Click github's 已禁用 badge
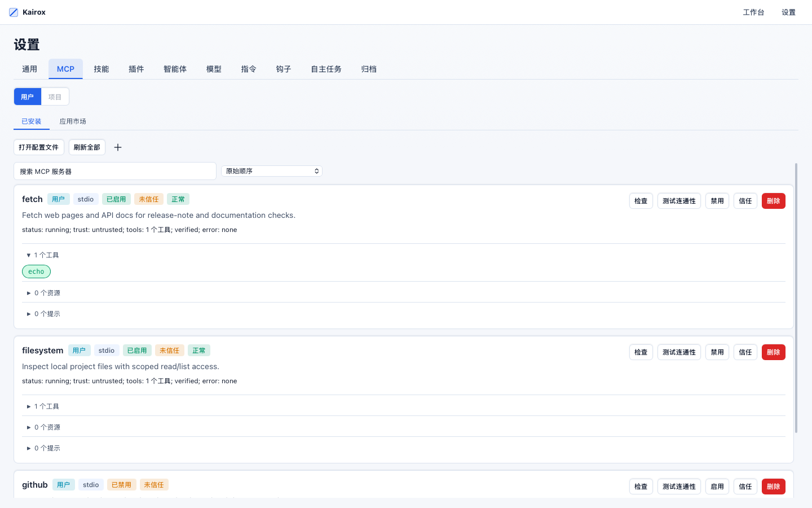 [121, 485]
